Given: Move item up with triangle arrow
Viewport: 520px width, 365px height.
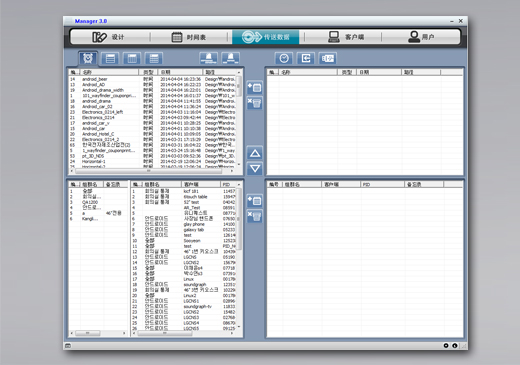Looking at the screenshot, I should (x=255, y=153).
